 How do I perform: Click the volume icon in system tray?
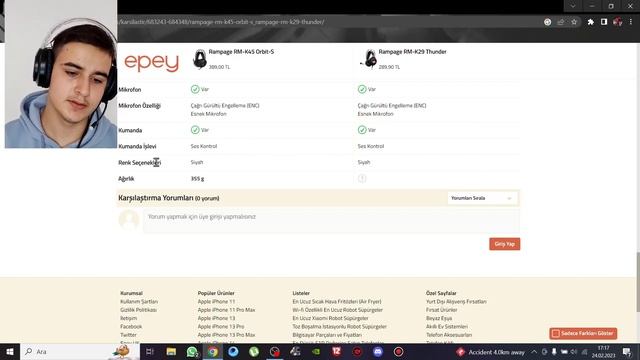pyautogui.click(x=574, y=352)
